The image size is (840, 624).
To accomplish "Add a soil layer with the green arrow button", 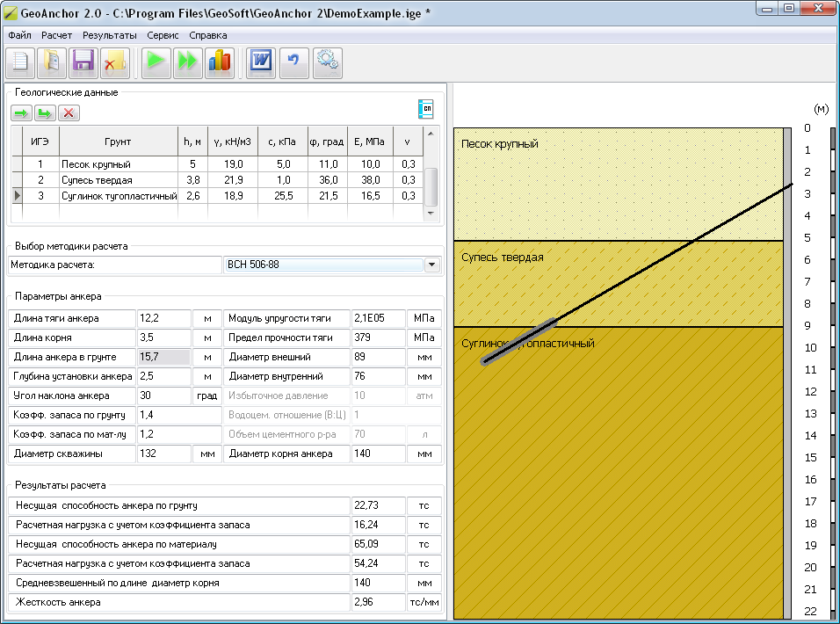I will (x=21, y=112).
